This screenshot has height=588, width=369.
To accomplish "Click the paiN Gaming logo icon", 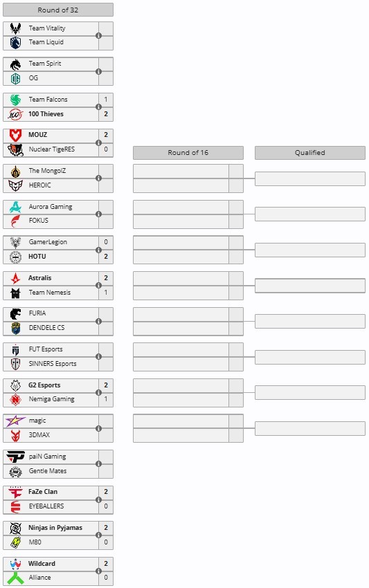I will point(15,457).
